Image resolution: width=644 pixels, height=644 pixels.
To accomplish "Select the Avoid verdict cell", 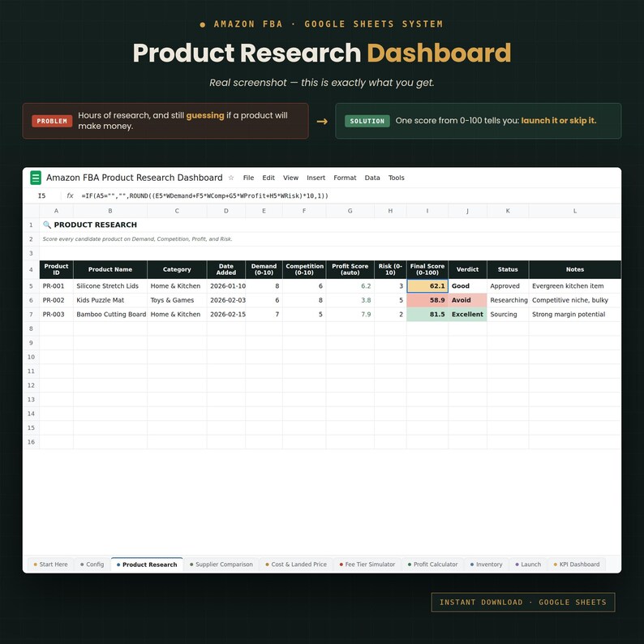I will 467,300.
